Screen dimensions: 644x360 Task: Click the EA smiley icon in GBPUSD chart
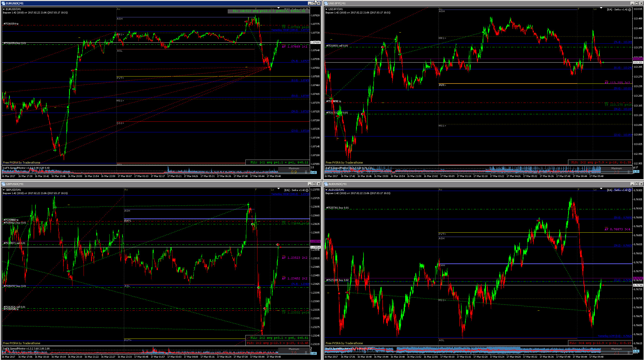coord(307,190)
